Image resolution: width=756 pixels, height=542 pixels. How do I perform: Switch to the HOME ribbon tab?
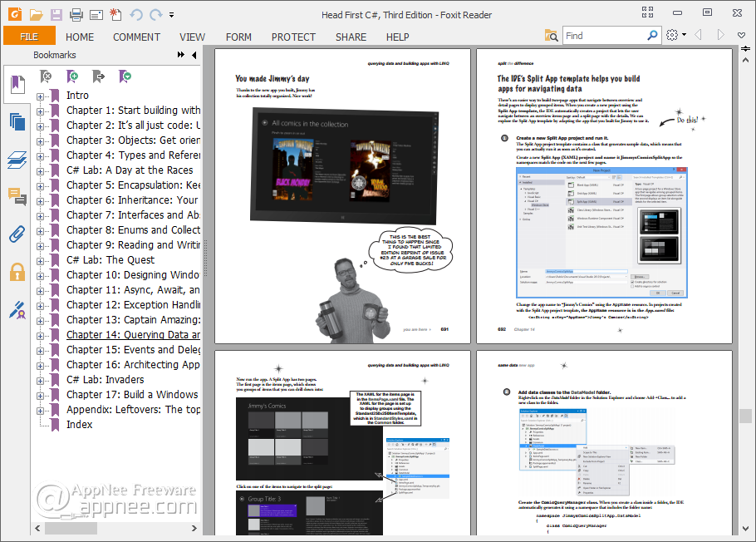(80, 37)
